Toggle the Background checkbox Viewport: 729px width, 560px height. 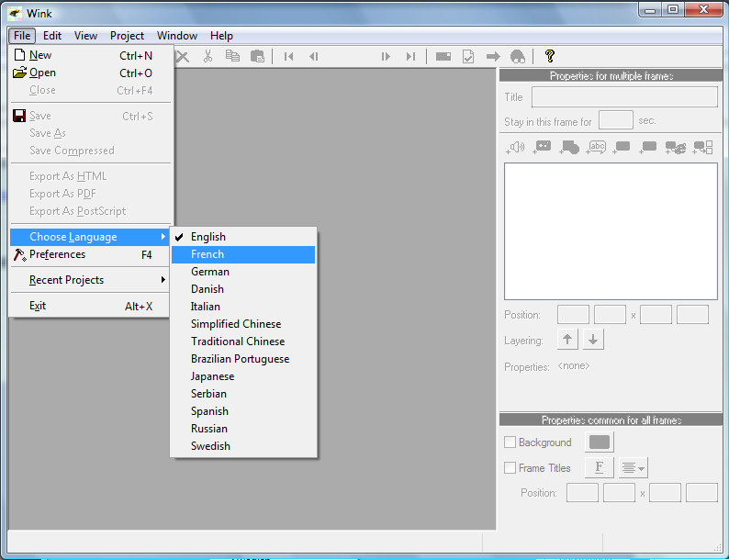pos(510,442)
